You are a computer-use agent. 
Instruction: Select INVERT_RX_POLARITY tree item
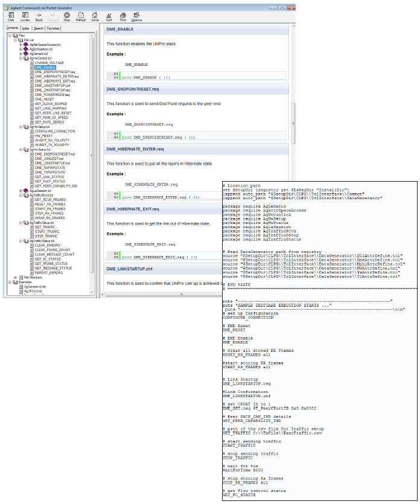point(52,141)
